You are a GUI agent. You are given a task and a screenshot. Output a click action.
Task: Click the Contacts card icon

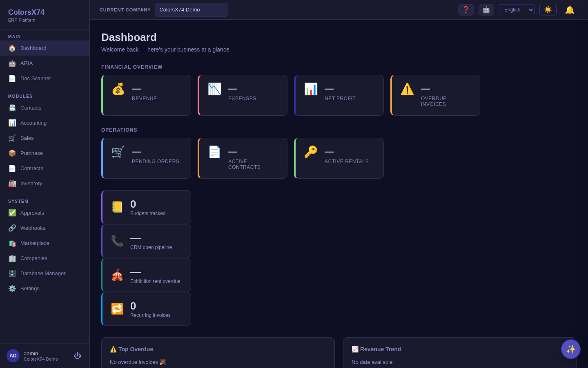[x=12, y=108]
